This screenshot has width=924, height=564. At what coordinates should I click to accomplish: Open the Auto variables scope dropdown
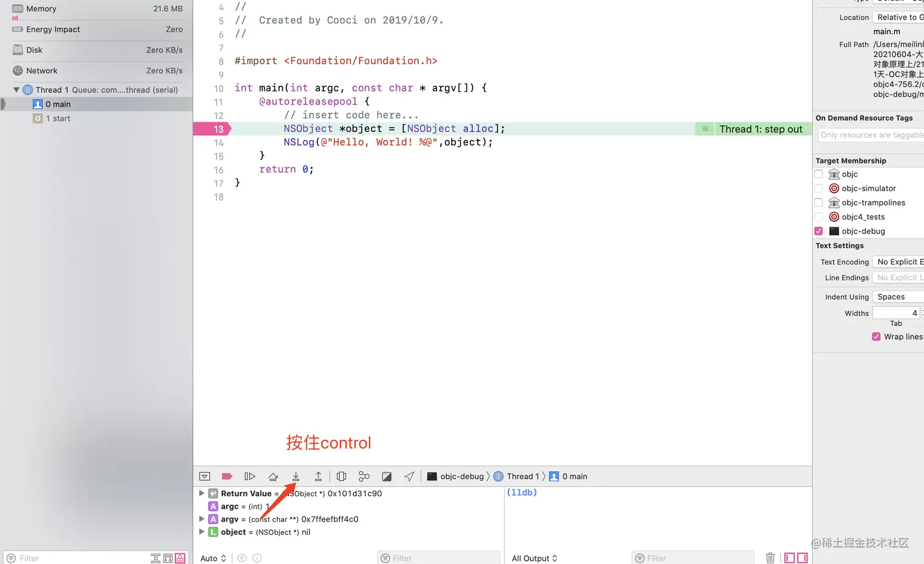point(213,559)
